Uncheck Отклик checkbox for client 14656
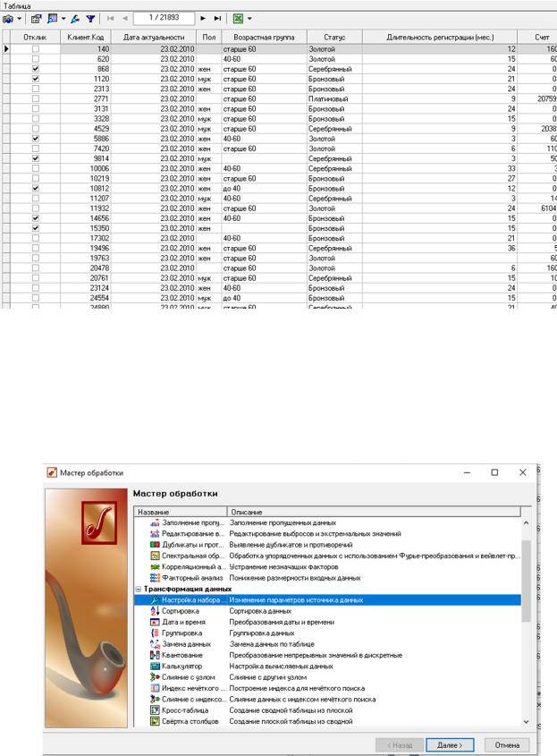 pos(36,218)
